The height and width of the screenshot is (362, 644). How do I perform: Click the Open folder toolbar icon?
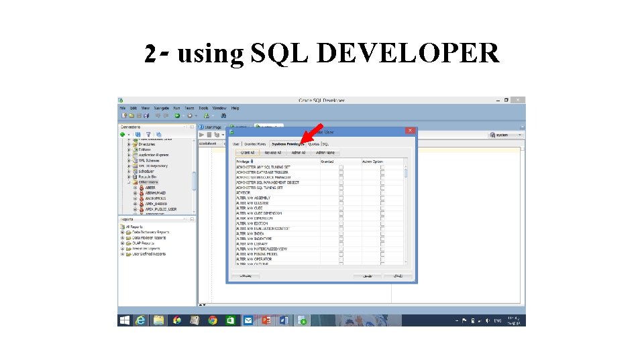click(x=131, y=116)
